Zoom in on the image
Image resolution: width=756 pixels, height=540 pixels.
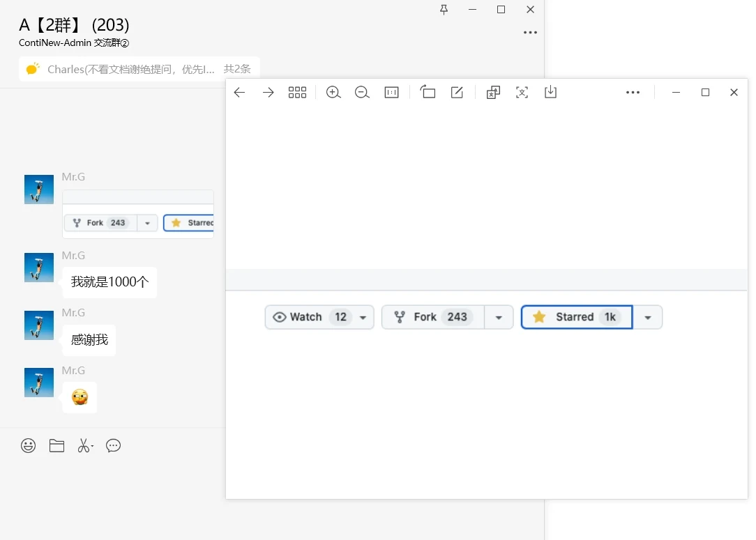333,92
